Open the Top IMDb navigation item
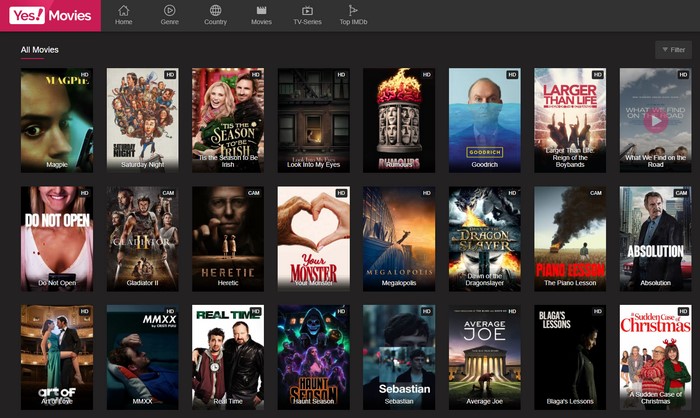The height and width of the screenshot is (418, 700). [x=353, y=15]
